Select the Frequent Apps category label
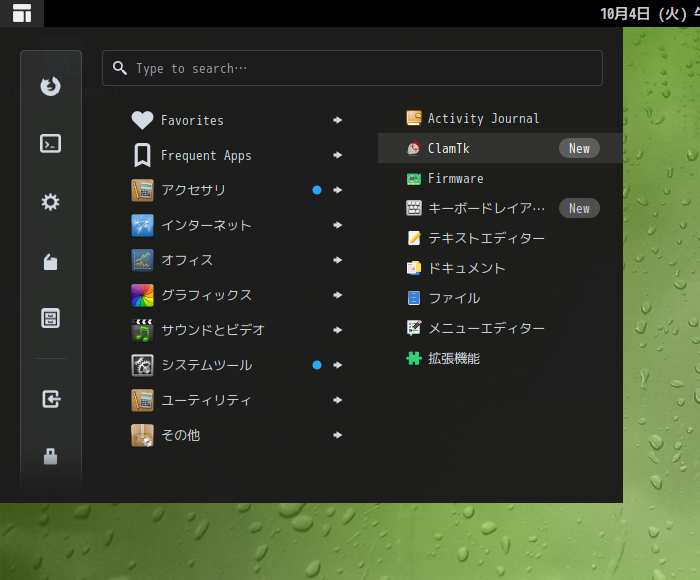This screenshot has width=700, height=580. pyautogui.click(x=206, y=155)
